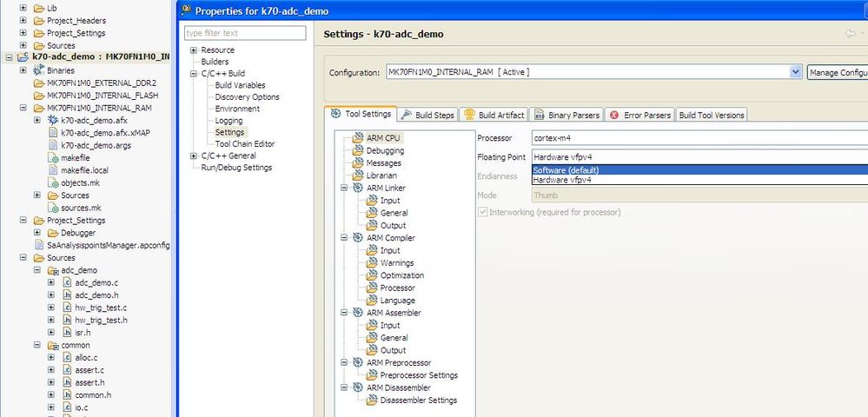
Task: Choose Hardware vfpv4 in the dropdown list
Action: (x=699, y=180)
